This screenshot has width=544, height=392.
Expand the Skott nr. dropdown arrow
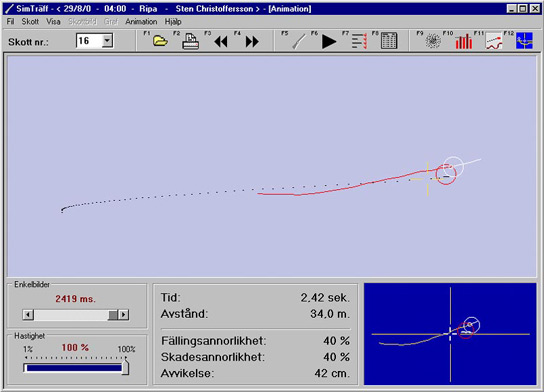(x=107, y=41)
